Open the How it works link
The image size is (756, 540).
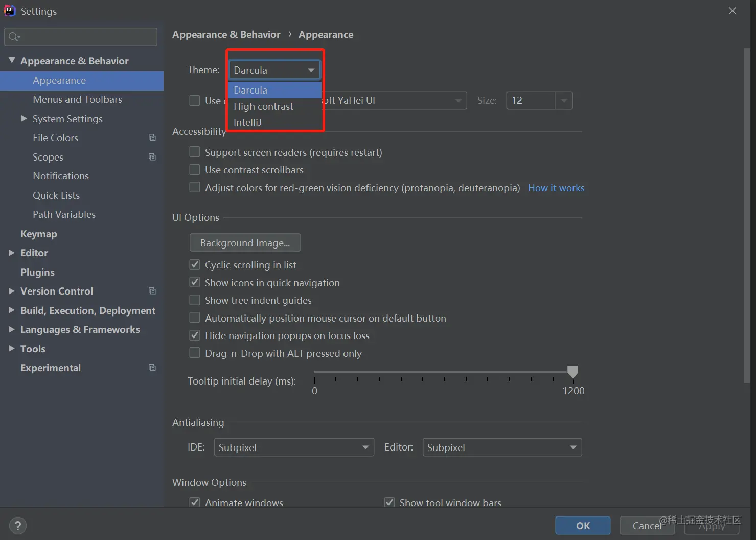click(x=556, y=188)
